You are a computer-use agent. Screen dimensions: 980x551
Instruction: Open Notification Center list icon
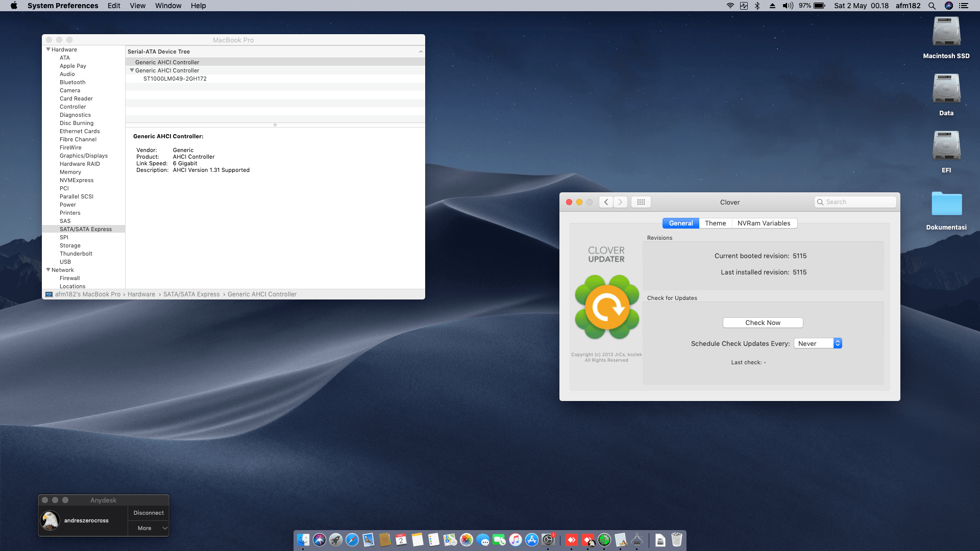[x=964, y=6]
